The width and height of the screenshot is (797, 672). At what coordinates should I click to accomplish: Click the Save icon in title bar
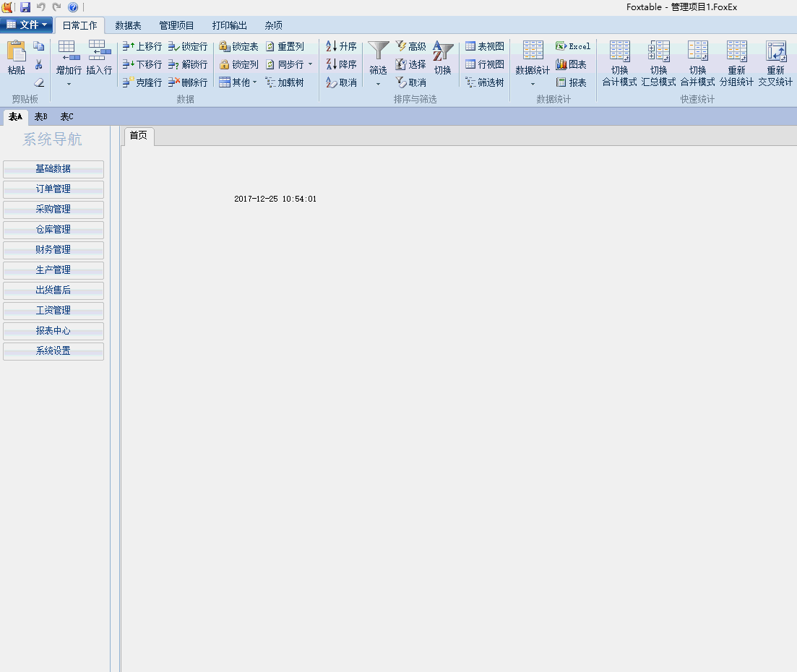25,7
